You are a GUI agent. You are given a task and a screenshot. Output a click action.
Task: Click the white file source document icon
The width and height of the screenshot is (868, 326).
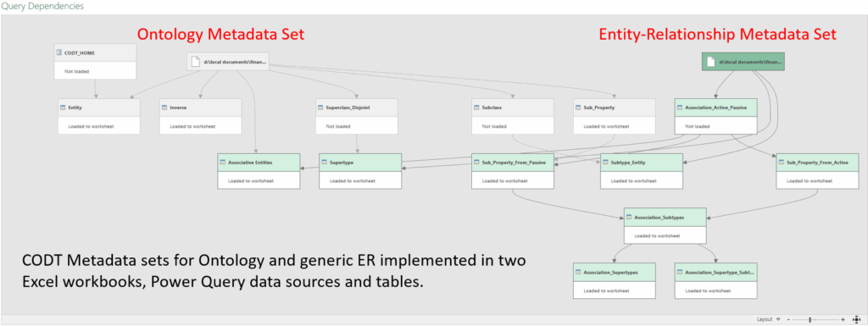click(x=195, y=62)
